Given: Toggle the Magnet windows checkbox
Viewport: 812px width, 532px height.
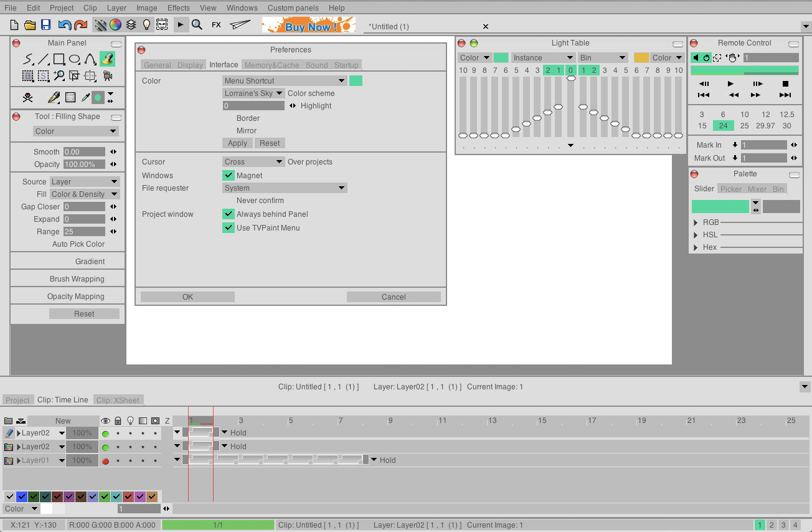Looking at the screenshot, I should click(x=229, y=176).
